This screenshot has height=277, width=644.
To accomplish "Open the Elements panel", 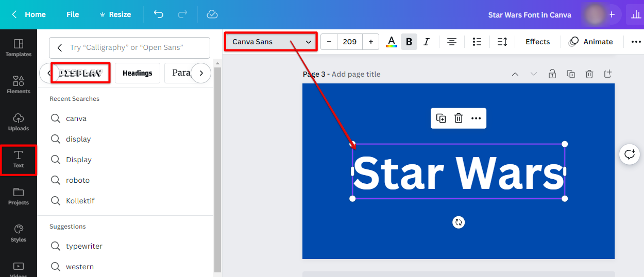I will (x=19, y=85).
